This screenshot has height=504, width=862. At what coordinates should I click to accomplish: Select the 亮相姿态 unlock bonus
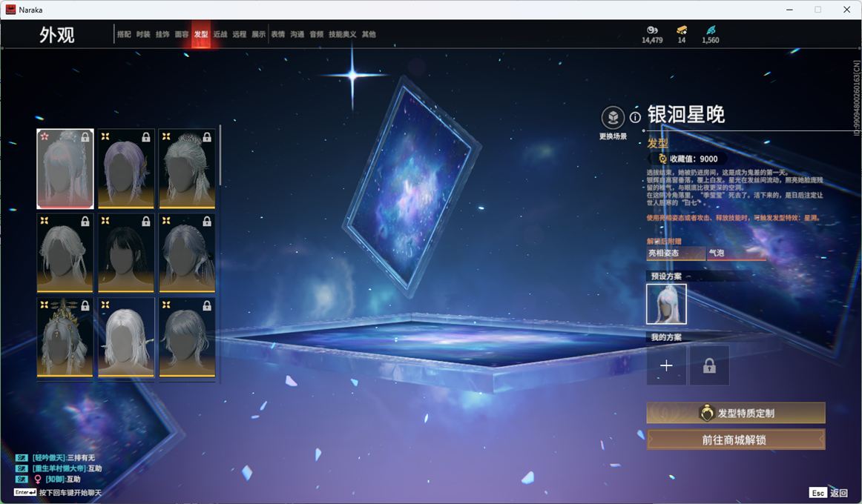[675, 253]
